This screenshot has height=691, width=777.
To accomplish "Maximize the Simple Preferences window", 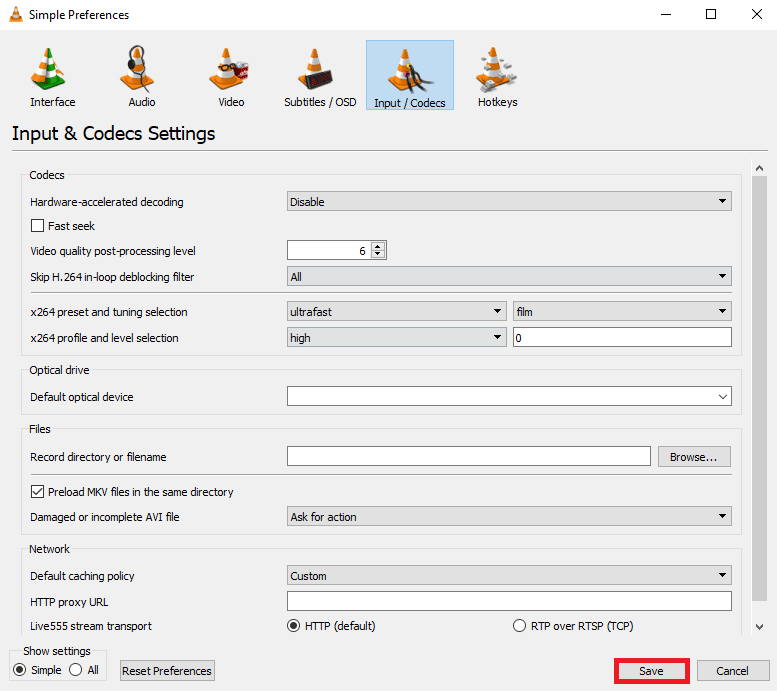I will (x=711, y=14).
